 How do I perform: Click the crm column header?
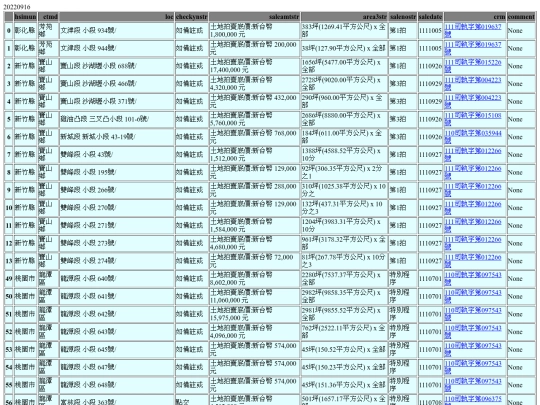click(x=475, y=17)
